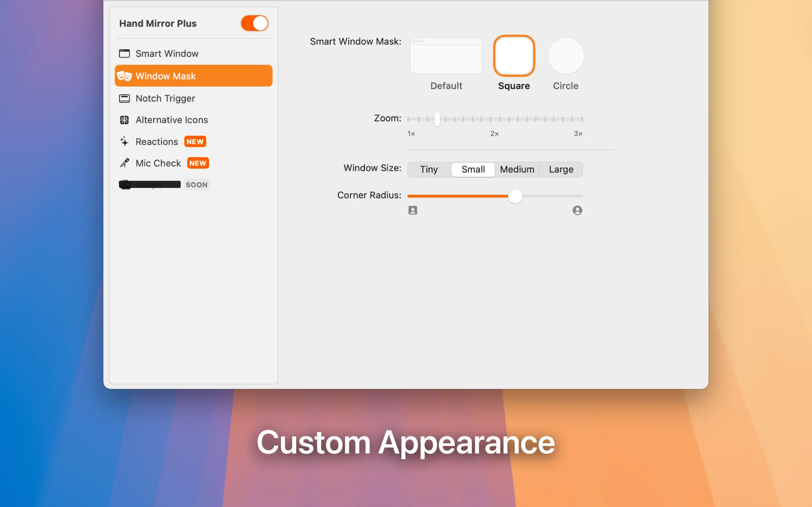Click the theater masks Window Mask icon
This screenshot has height=507, width=812.
[124, 76]
